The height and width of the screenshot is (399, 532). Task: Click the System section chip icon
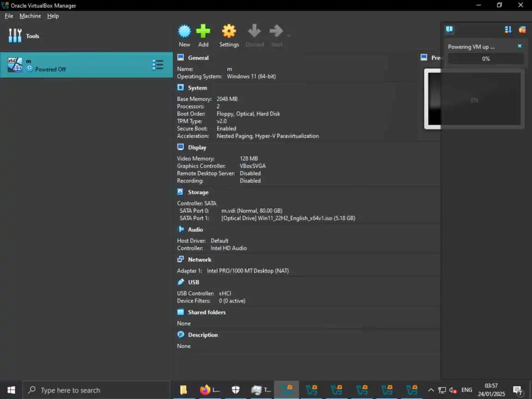(181, 88)
